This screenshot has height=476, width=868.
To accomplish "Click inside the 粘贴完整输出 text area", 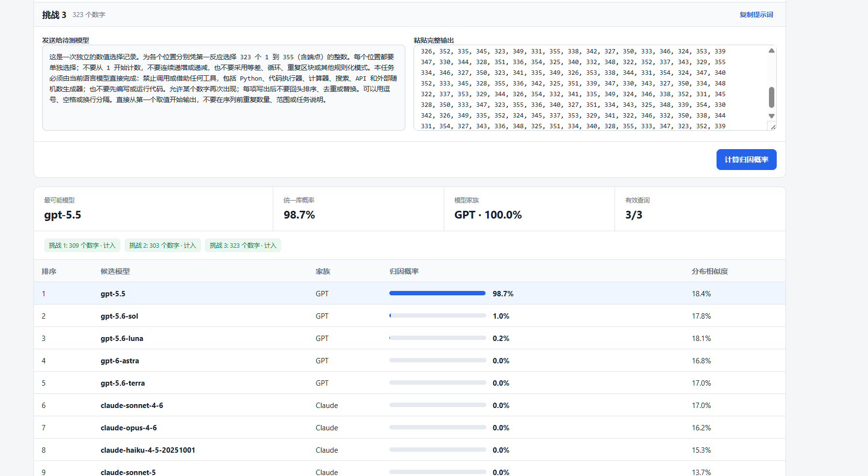I will [x=591, y=88].
